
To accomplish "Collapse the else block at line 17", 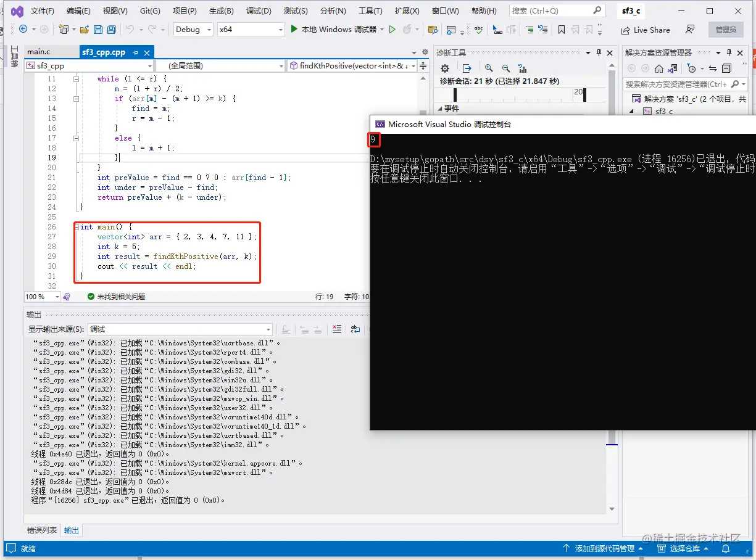I will 77,138.
